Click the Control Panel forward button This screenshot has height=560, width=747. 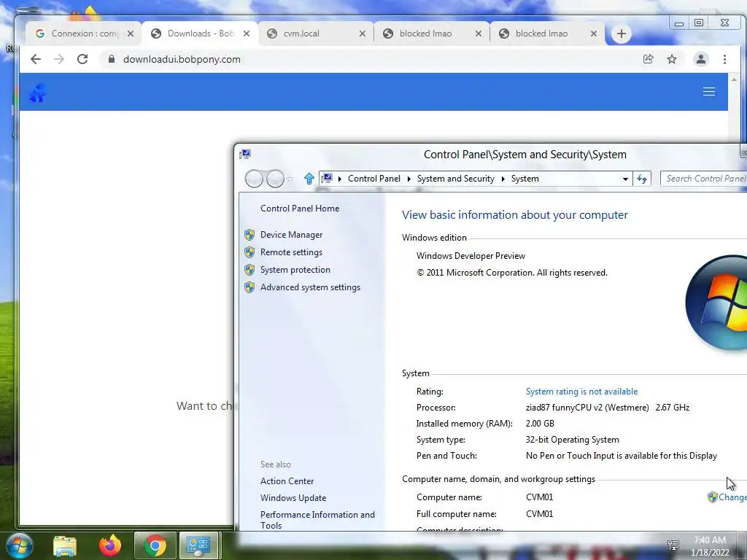275,179
